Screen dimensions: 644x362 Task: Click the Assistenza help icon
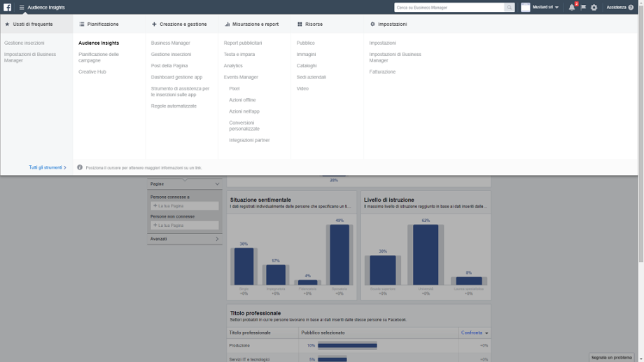pos(631,8)
